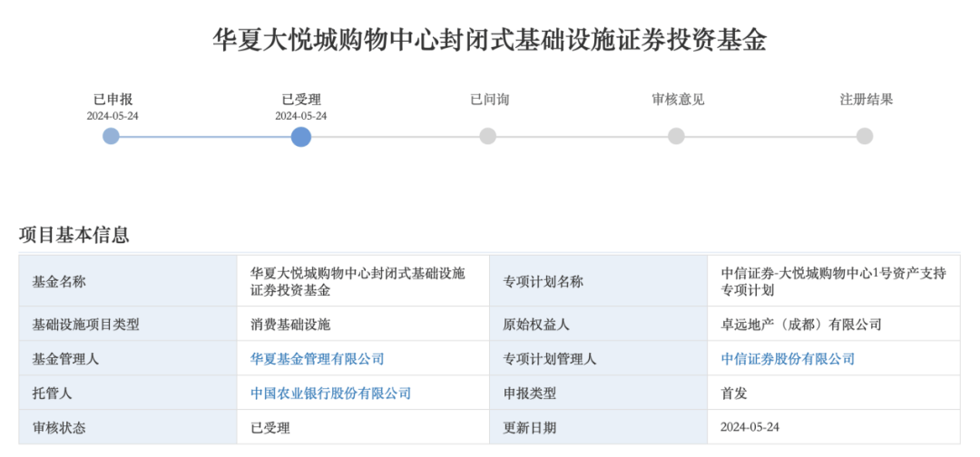The width and height of the screenshot is (980, 457).
Task: Click the 已受理 progress step circle
Action: (x=300, y=136)
